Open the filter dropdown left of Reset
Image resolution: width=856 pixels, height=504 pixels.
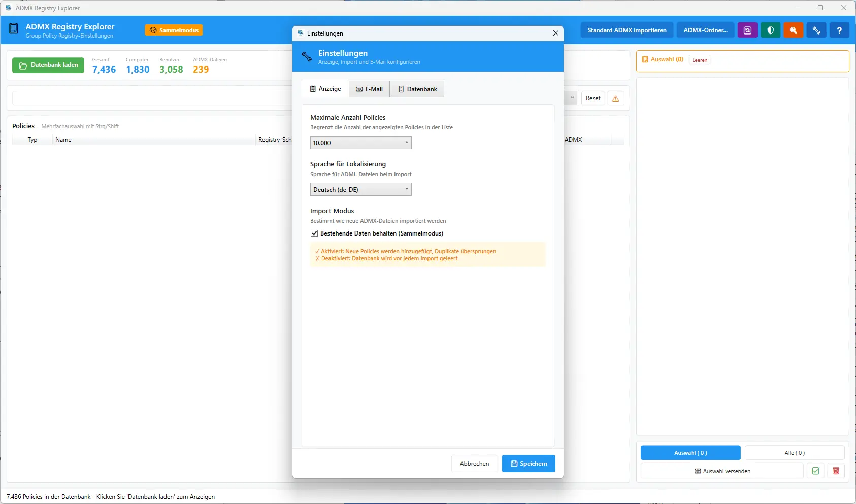tap(571, 98)
